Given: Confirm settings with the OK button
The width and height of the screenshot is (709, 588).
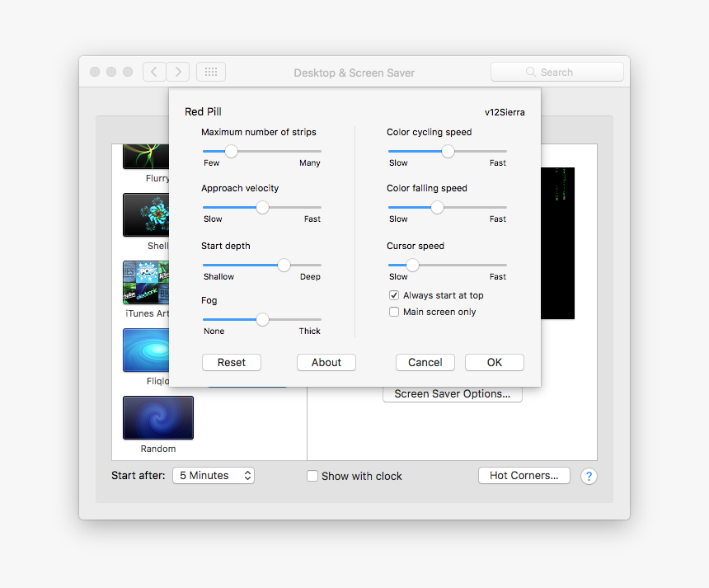Looking at the screenshot, I should tap(495, 362).
